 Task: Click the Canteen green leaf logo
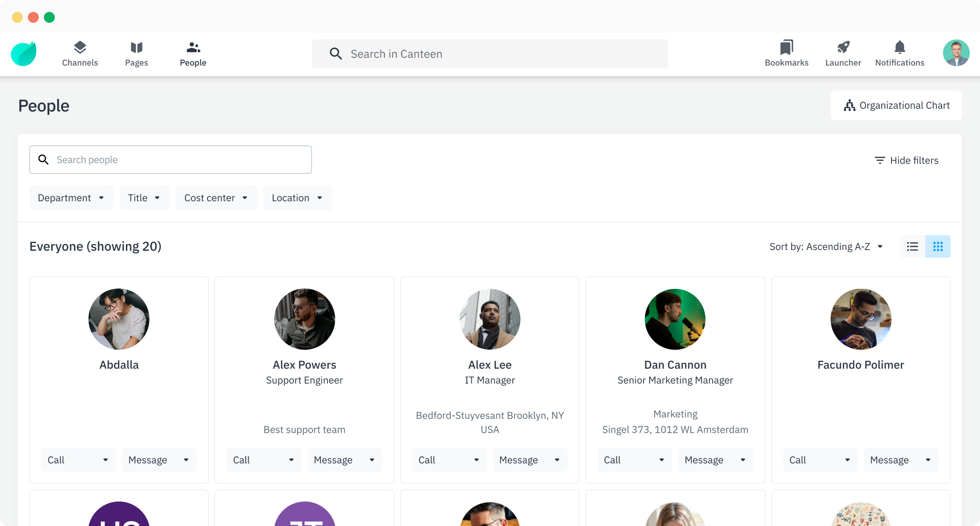click(x=24, y=54)
